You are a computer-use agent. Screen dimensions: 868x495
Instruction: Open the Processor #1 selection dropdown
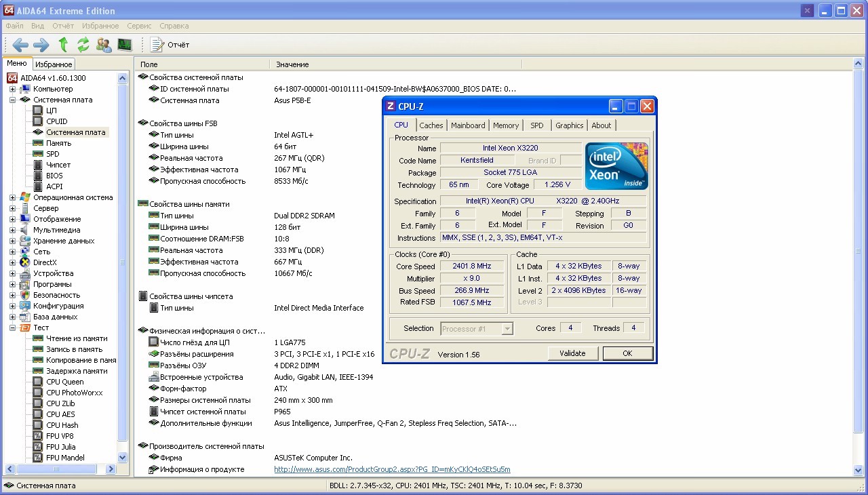coord(477,329)
